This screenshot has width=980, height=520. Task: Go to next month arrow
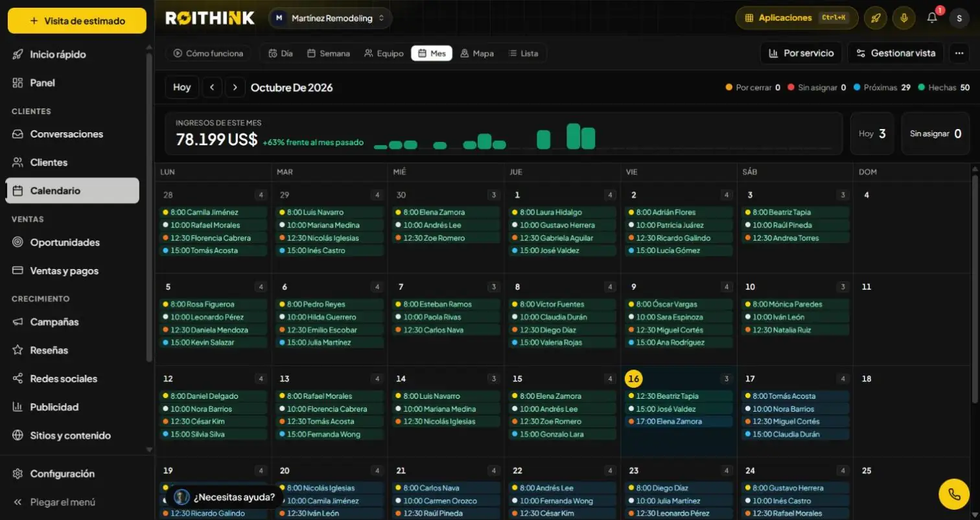[x=235, y=88]
